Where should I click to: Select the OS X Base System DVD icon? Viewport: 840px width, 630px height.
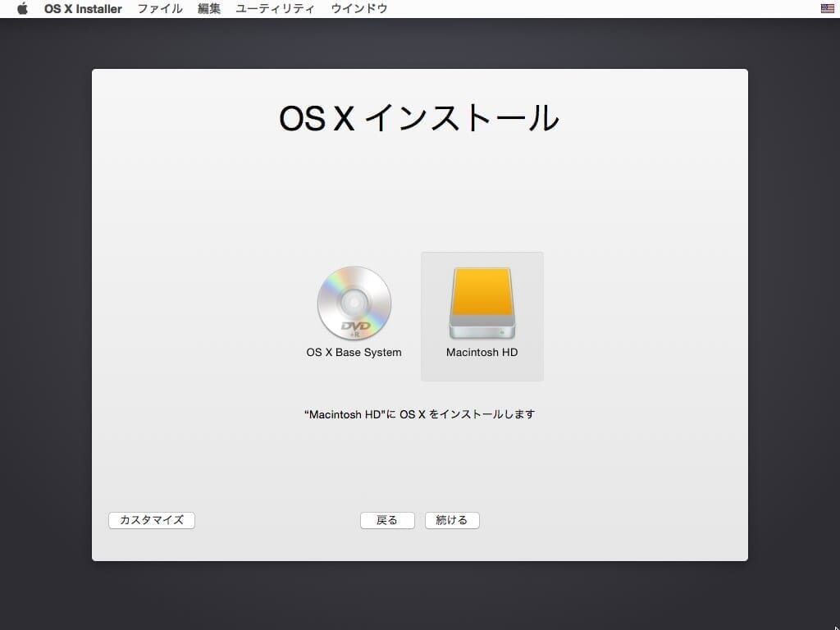tap(354, 303)
